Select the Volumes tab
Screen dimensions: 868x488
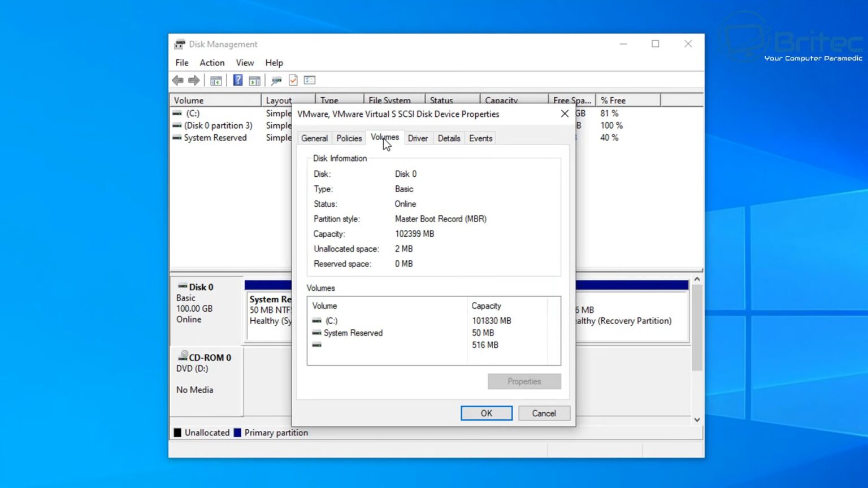385,137
